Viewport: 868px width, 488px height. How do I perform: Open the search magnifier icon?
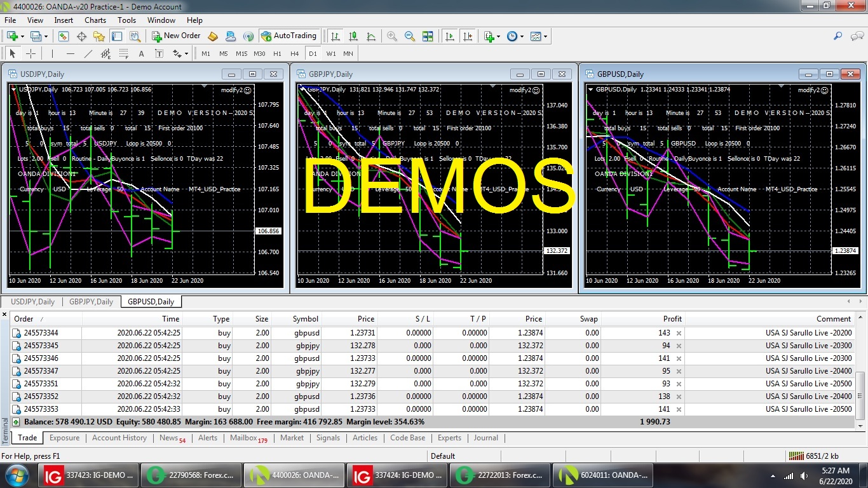click(x=838, y=36)
